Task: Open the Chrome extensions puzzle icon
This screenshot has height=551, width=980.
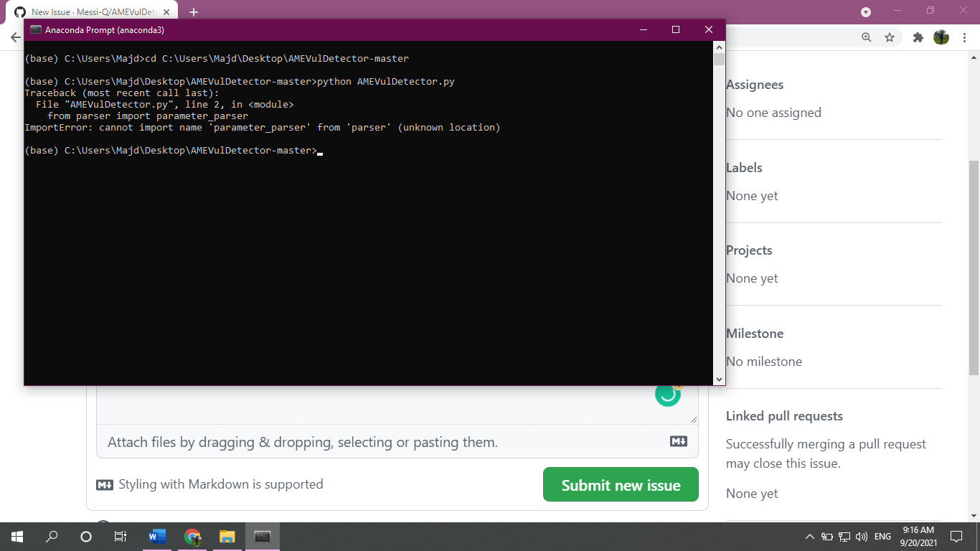Action: tap(918, 37)
